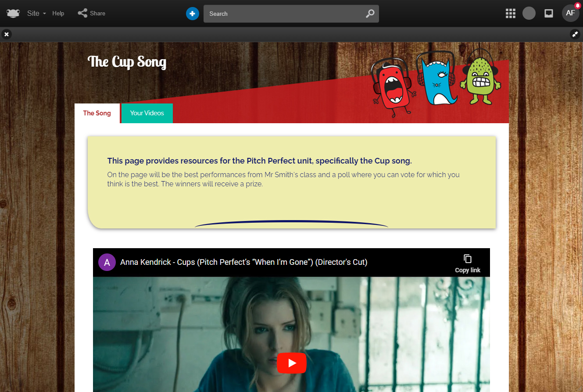Click The Cup Song page title
The image size is (583, 392).
pyautogui.click(x=127, y=61)
